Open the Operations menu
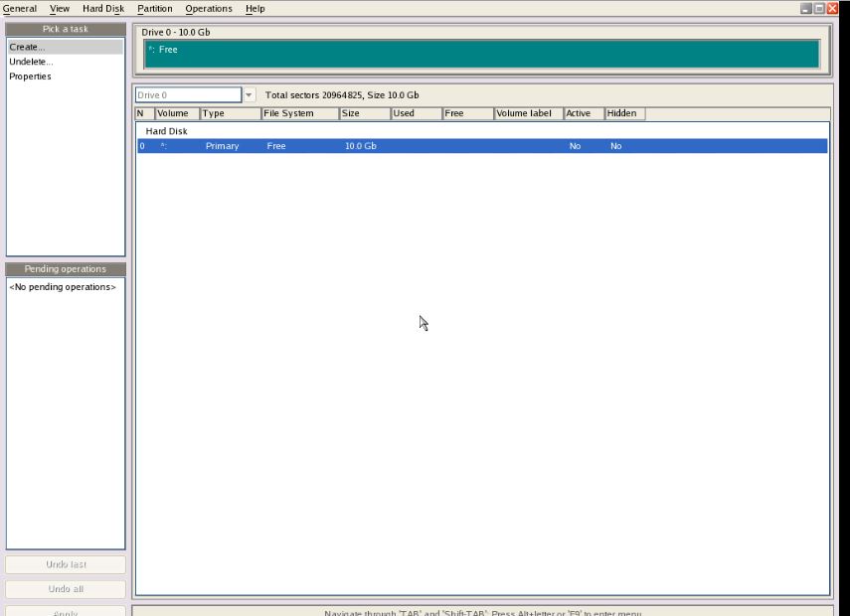 (208, 9)
